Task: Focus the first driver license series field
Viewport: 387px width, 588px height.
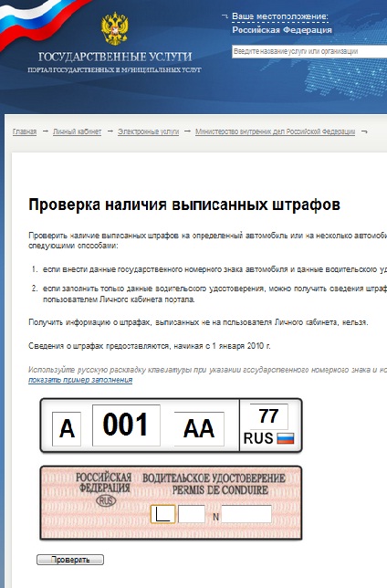Action: 162,514
